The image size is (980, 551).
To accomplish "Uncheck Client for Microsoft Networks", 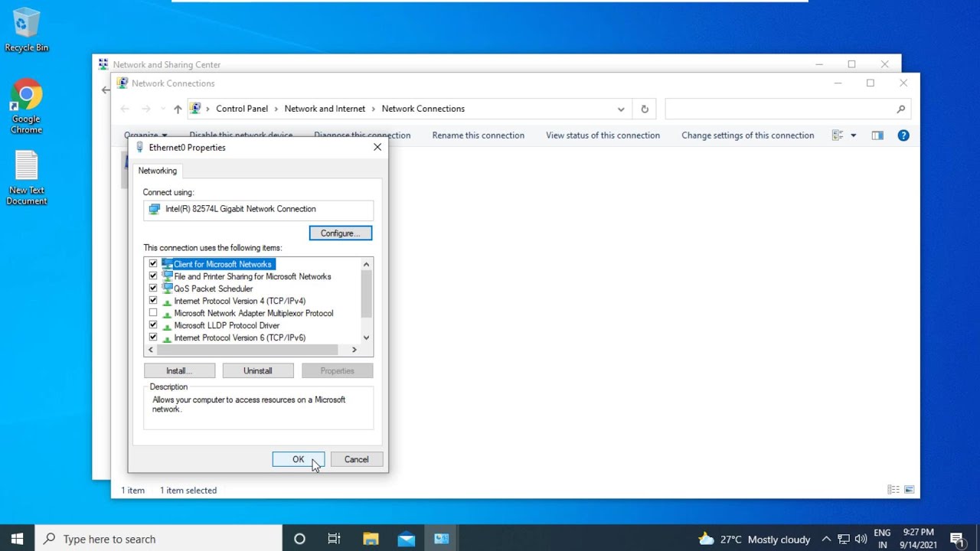I will [153, 264].
